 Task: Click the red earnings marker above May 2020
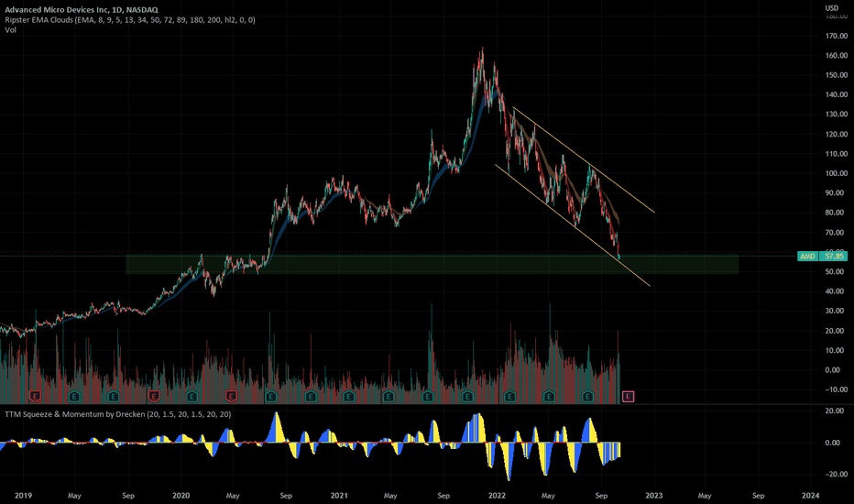pyautogui.click(x=231, y=396)
